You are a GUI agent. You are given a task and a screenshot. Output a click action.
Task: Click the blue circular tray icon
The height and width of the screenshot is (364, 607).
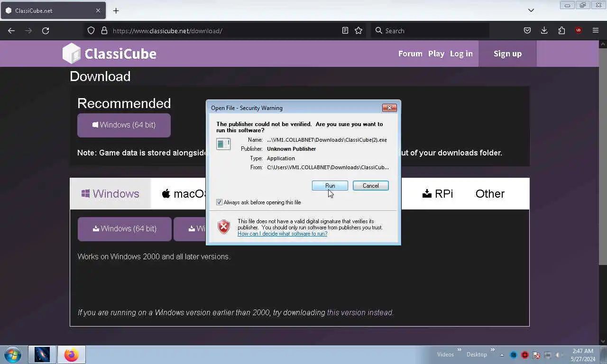click(x=514, y=355)
